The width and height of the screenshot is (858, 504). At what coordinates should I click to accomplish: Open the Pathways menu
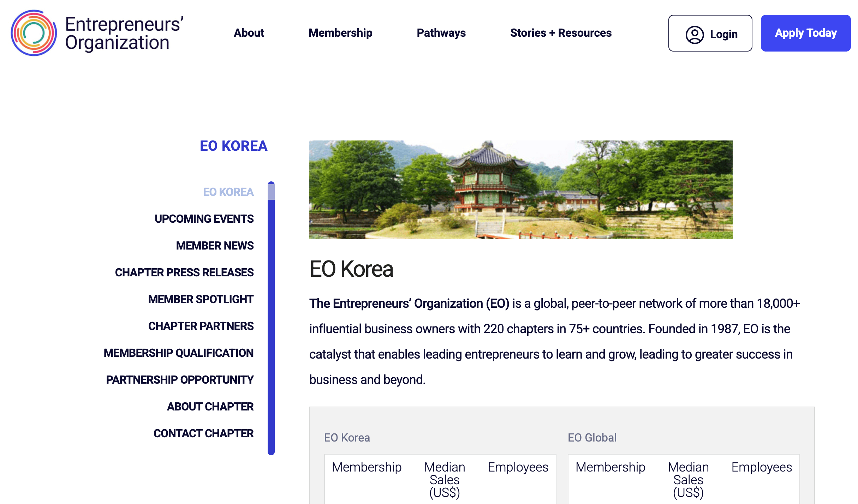pyautogui.click(x=441, y=33)
